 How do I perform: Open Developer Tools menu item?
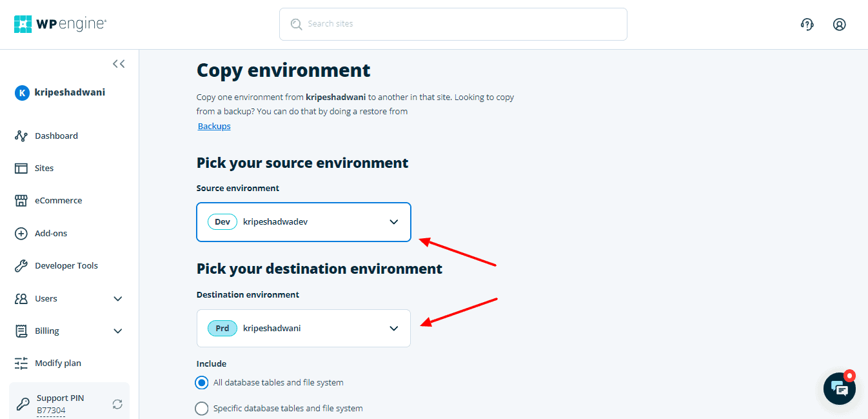(x=66, y=266)
